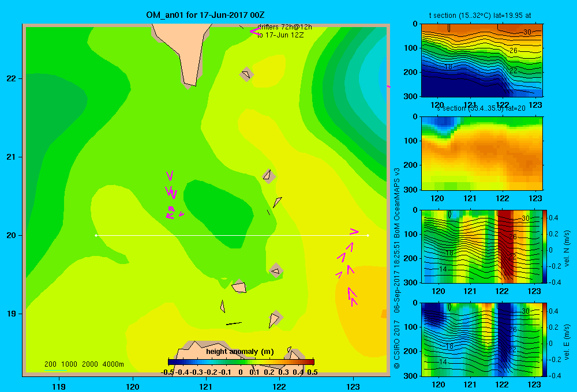Click the depth contour legend 200 1000 2000 4000m
Image resolution: width=577 pixels, height=392 pixels.
[84, 364]
